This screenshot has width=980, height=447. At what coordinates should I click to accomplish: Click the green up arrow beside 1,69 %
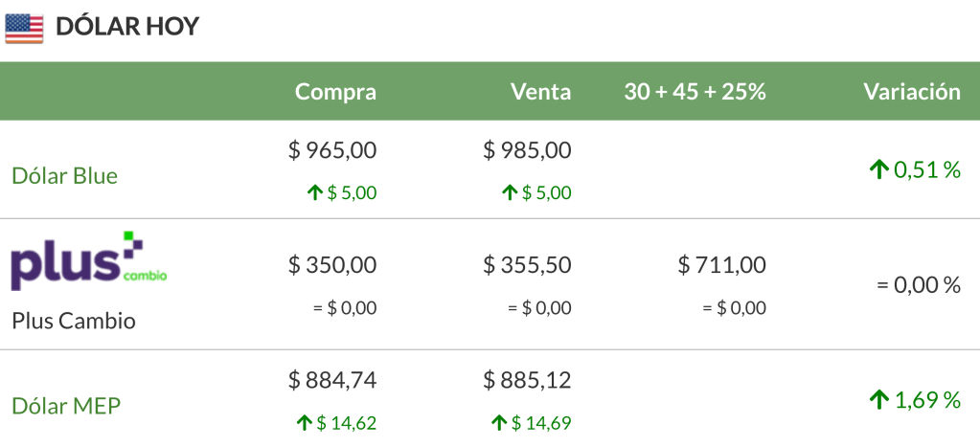pos(878,400)
